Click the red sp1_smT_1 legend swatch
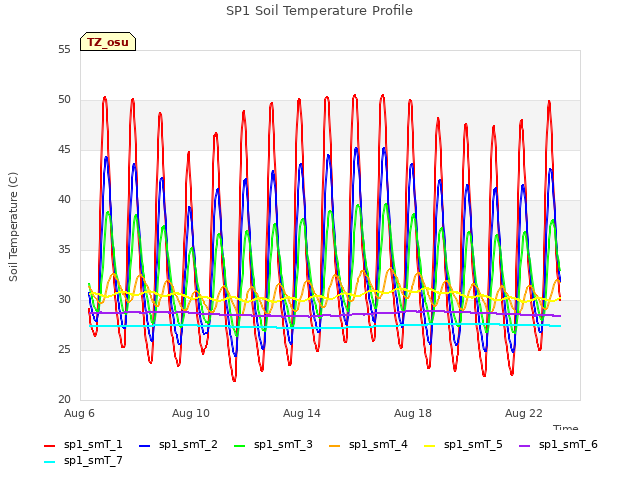This screenshot has width=640, height=480. pyautogui.click(x=49, y=446)
